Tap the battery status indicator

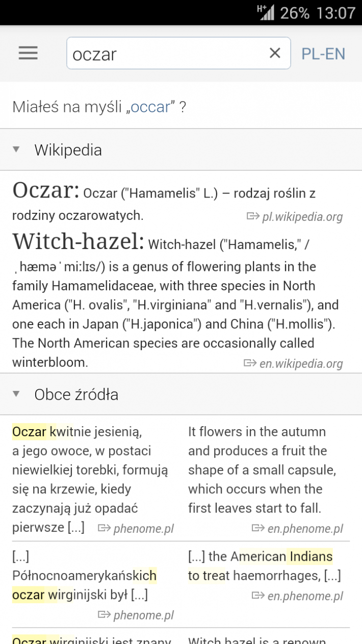point(295,12)
